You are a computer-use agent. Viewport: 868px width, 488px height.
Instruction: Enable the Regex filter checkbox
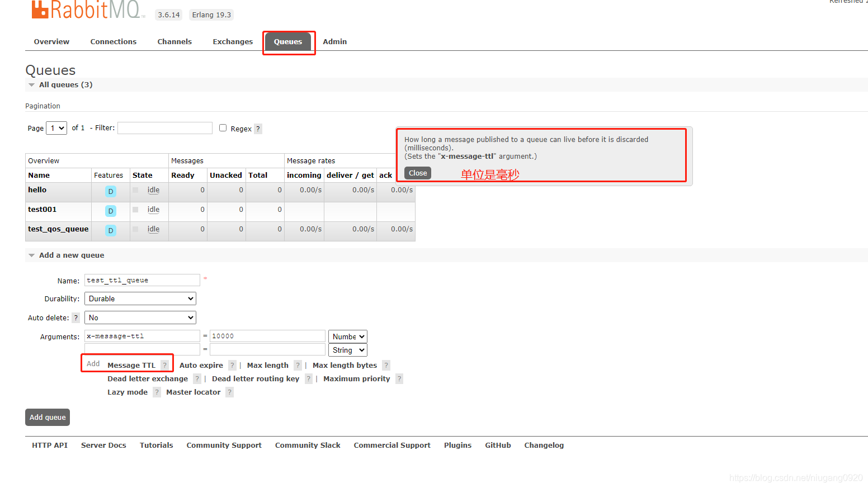coord(223,128)
